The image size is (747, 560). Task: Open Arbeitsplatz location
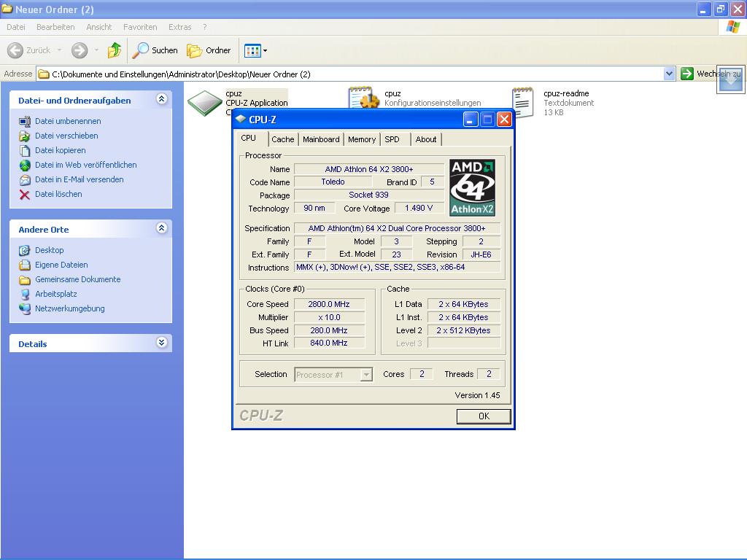tap(55, 294)
